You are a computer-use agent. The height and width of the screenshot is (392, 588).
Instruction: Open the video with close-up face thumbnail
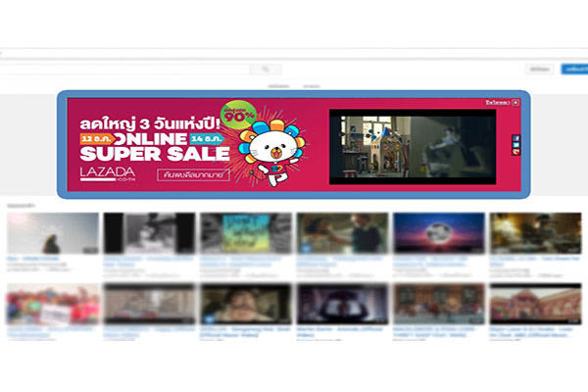click(246, 304)
